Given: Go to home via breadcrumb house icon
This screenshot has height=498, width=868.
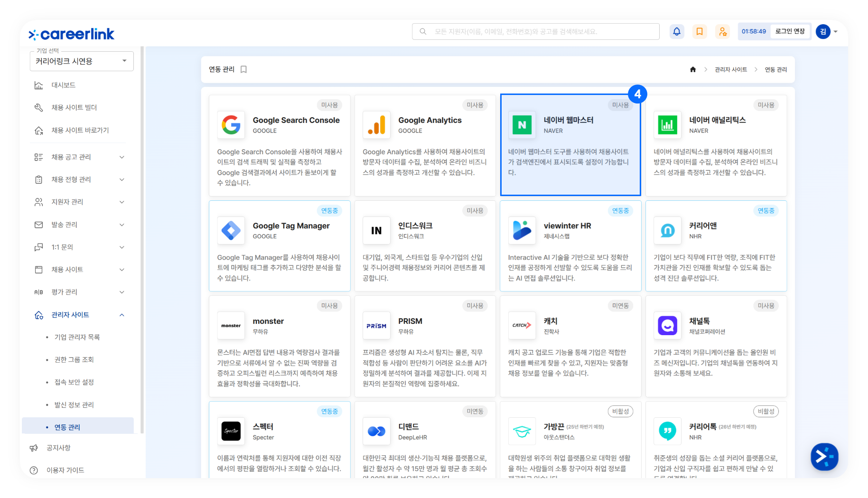Looking at the screenshot, I should point(693,69).
